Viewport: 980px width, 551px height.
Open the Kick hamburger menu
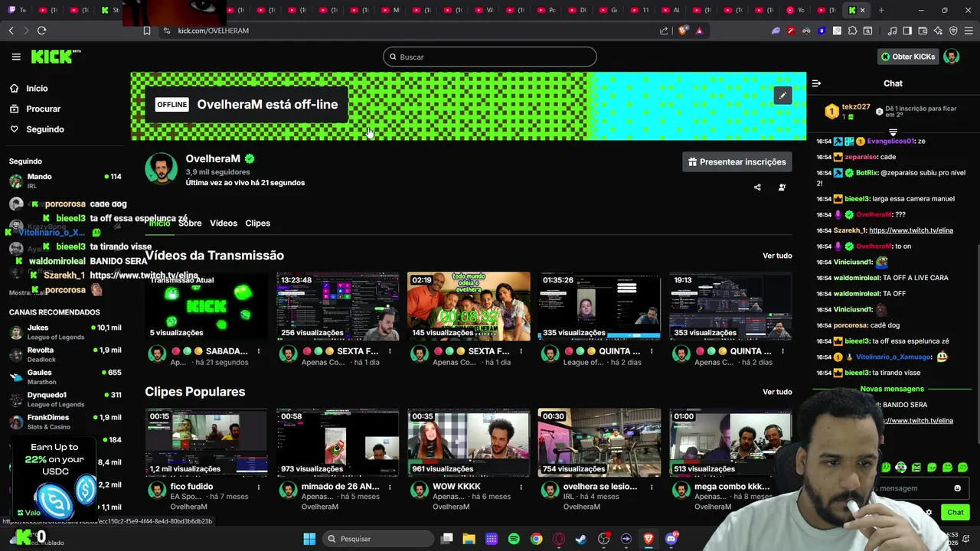16,57
